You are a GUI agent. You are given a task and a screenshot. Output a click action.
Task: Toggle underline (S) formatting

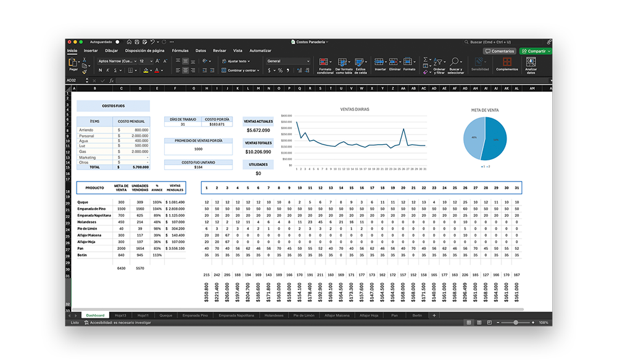(115, 70)
